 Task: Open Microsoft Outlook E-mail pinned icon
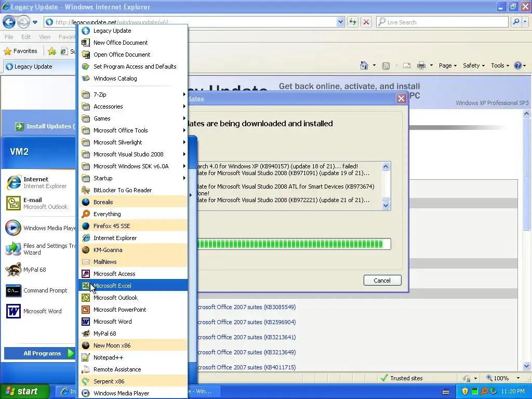[14, 203]
